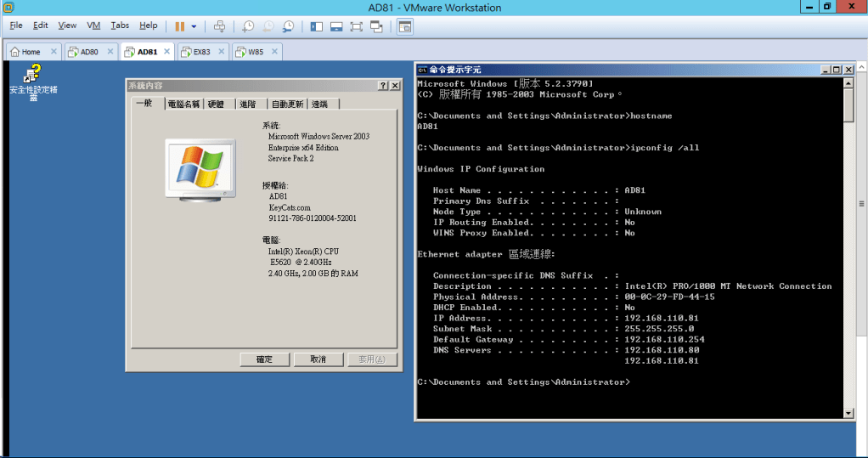The width and height of the screenshot is (868, 458).
Task: Take a snapshot of this virtual machine
Action: tap(247, 26)
